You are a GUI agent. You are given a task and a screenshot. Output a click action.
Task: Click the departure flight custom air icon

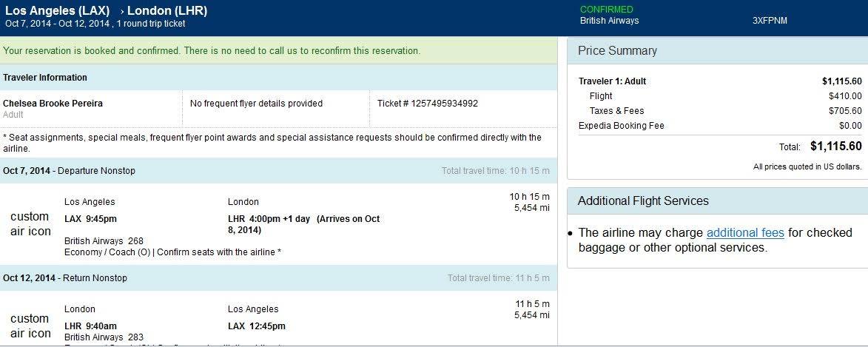pos(30,223)
